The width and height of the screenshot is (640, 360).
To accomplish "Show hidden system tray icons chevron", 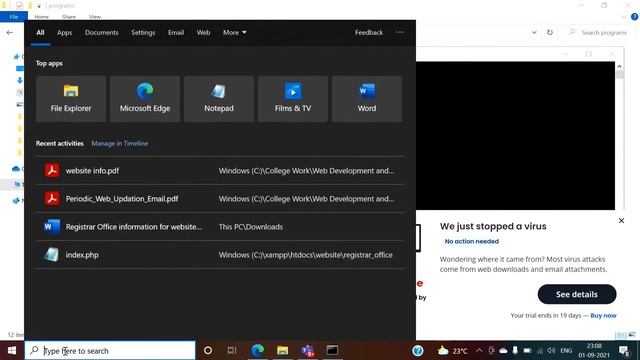I will click(x=479, y=351).
